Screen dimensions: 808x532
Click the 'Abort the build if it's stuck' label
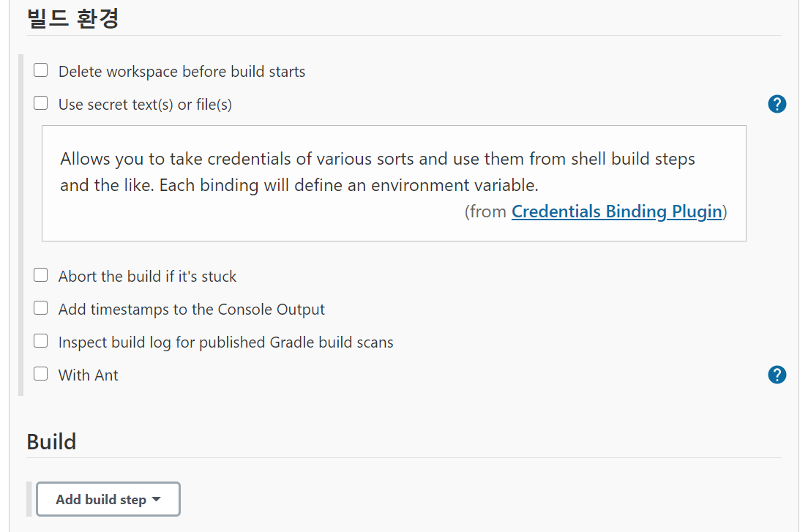[x=147, y=277]
